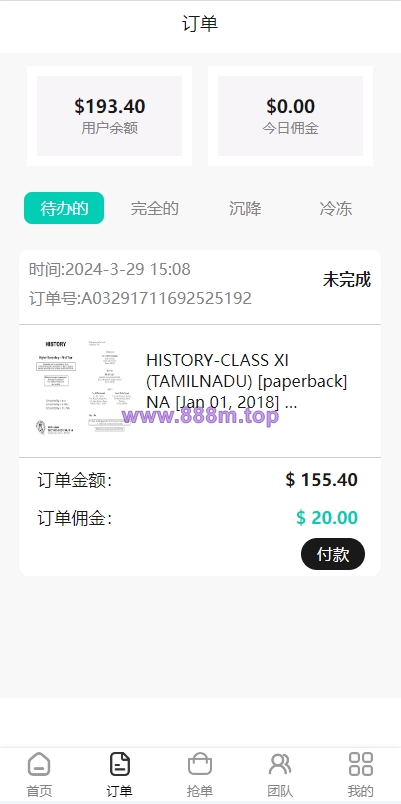Screen dimensions: 401x804
Task: Click the 订单 page header title
Action: (x=200, y=24)
